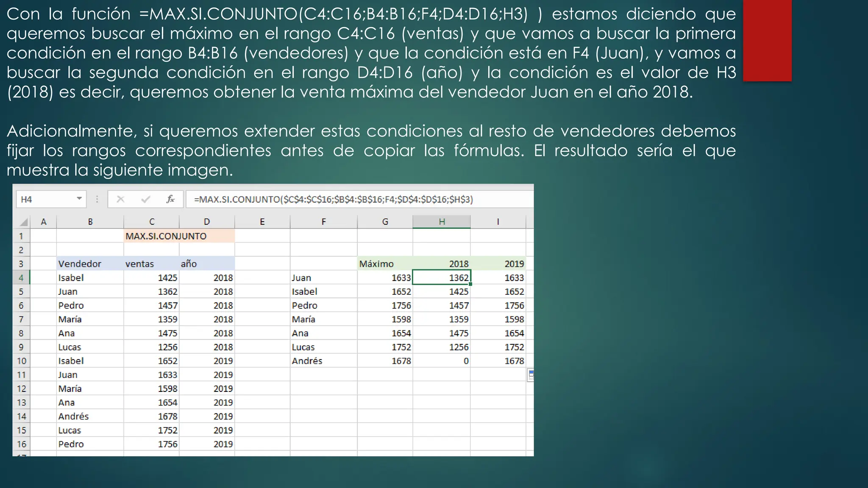
Task: Select row 10 header
Action: [21, 361]
